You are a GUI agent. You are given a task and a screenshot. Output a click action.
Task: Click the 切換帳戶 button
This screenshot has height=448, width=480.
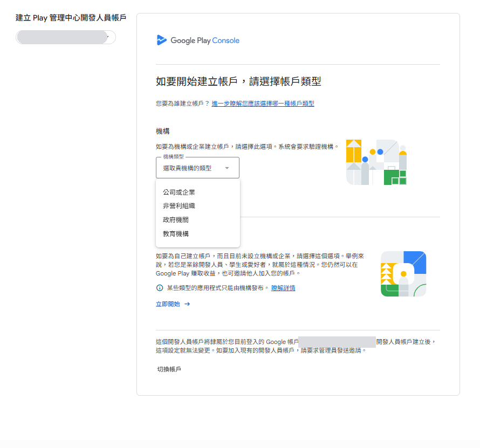click(x=169, y=369)
